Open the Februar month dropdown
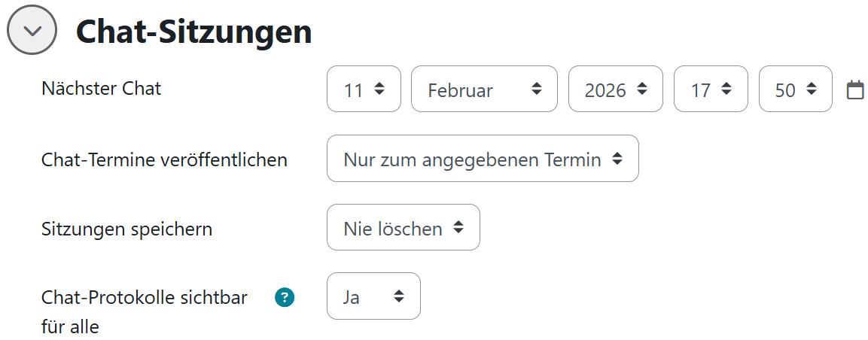Screen dimensions: 868x340 483,90
